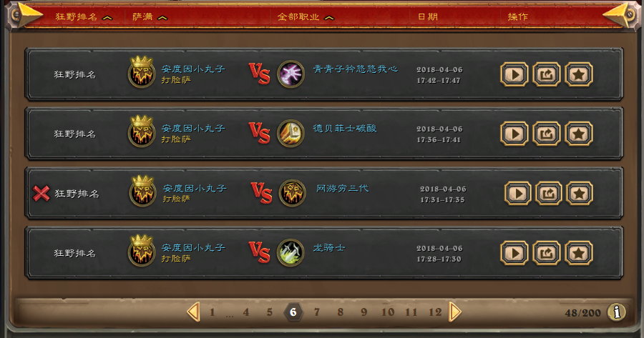This screenshot has width=644, height=338.
Task: Play the 17:28-17:30 match replay
Action: (514, 253)
